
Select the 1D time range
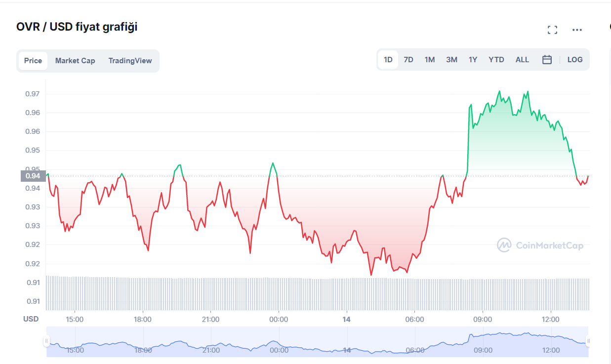pos(388,60)
